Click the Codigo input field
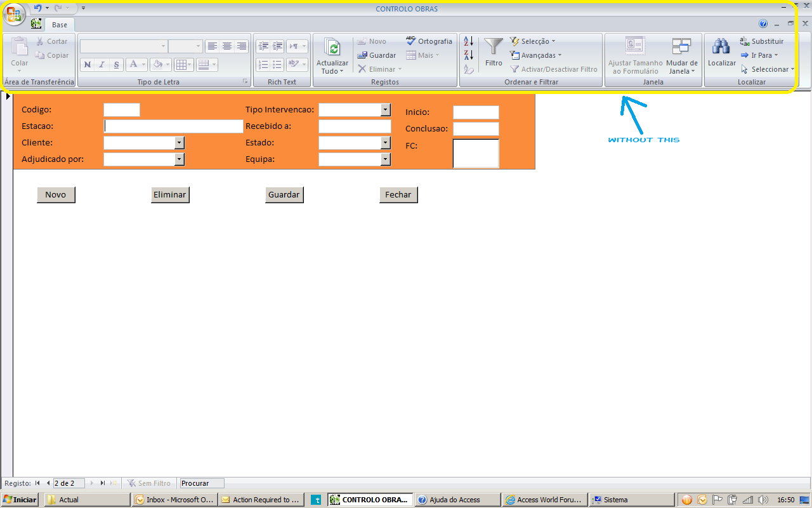 click(x=122, y=110)
